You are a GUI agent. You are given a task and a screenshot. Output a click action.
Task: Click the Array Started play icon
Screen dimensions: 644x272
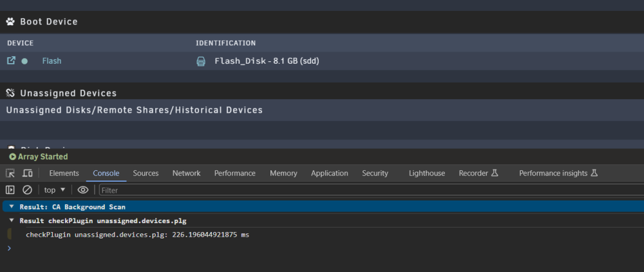pyautogui.click(x=13, y=157)
